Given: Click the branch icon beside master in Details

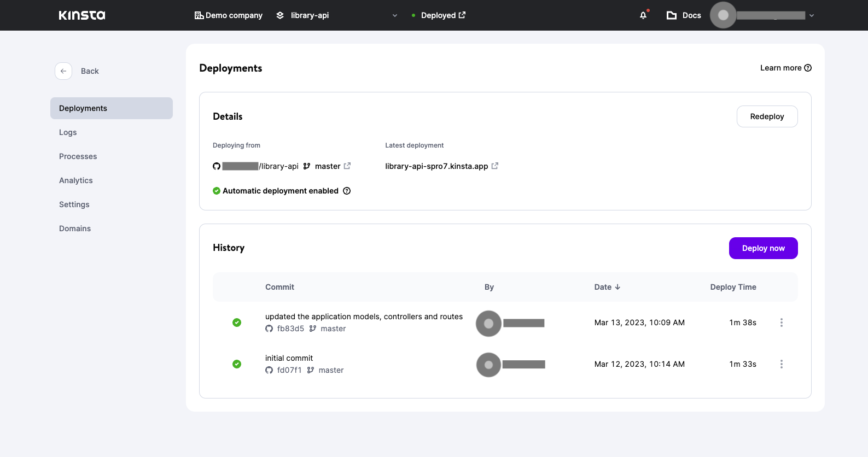Looking at the screenshot, I should tap(307, 166).
